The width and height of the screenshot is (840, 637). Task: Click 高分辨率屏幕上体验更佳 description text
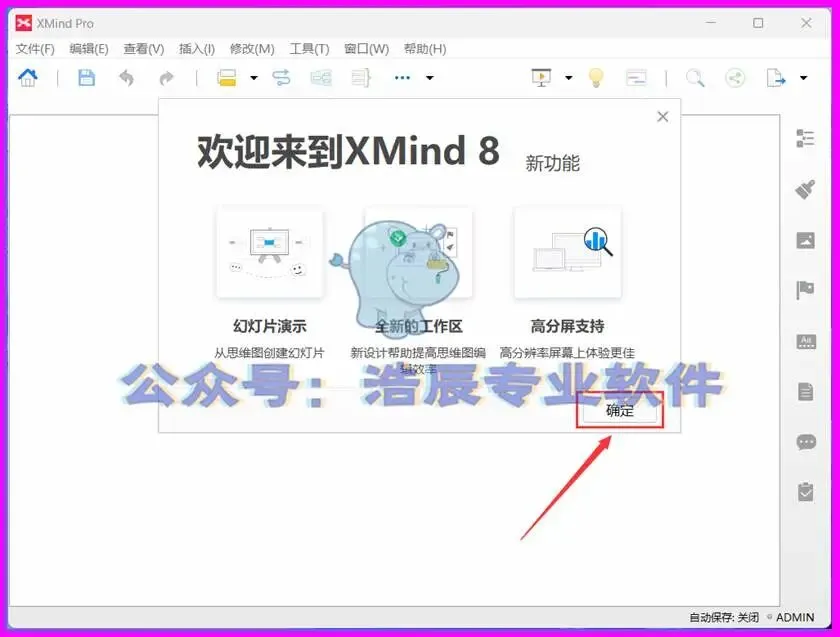pyautogui.click(x=567, y=353)
